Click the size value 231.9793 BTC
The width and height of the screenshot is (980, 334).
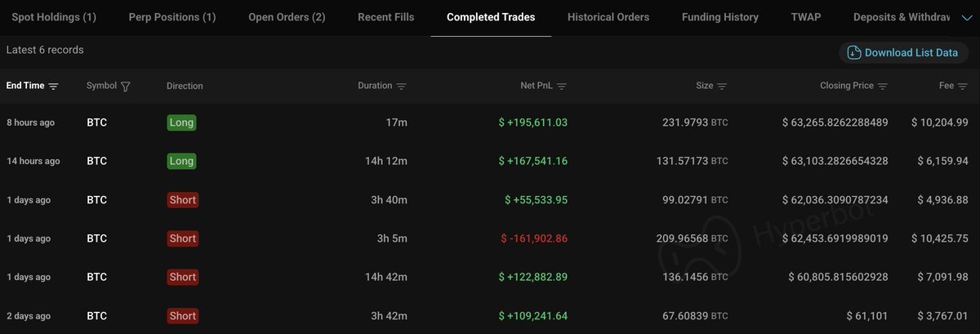[x=695, y=122]
